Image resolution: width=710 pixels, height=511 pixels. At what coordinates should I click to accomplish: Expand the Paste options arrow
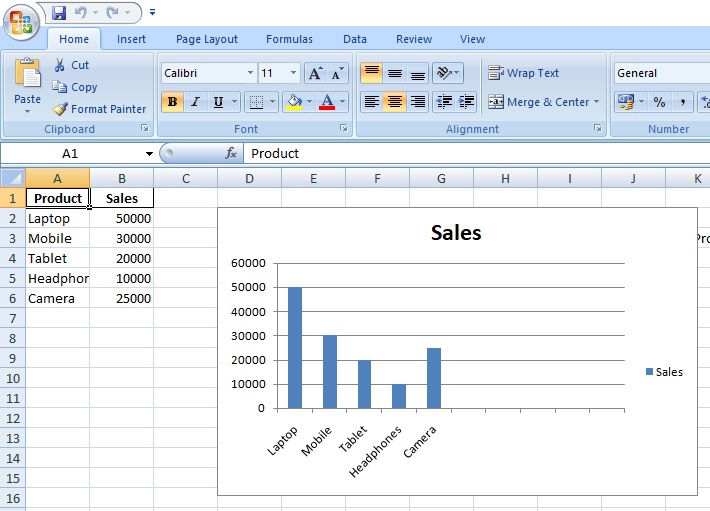click(x=28, y=111)
